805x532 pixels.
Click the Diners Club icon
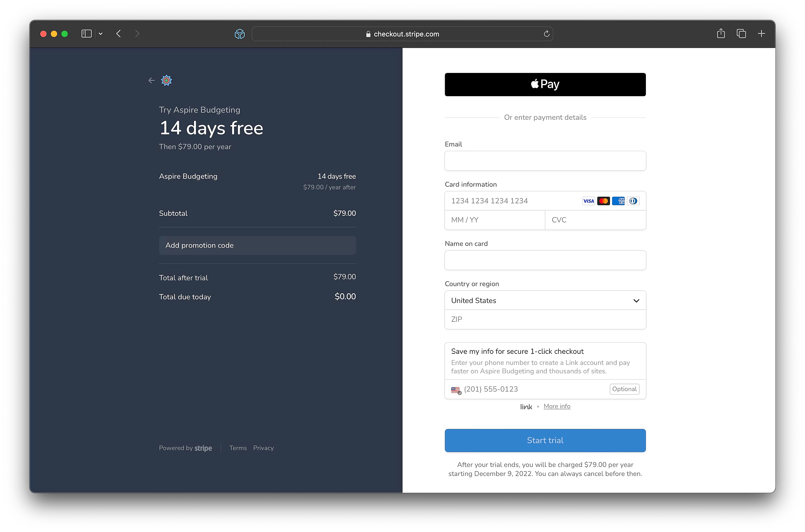633,201
